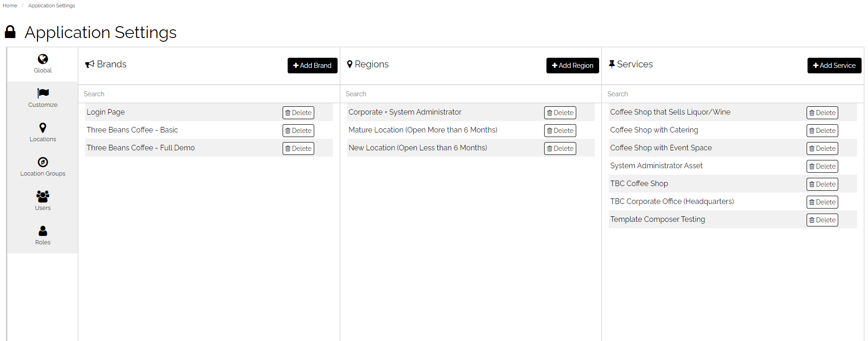Click the Services pushpin icon
This screenshot has width=868, height=341.
(x=611, y=64)
